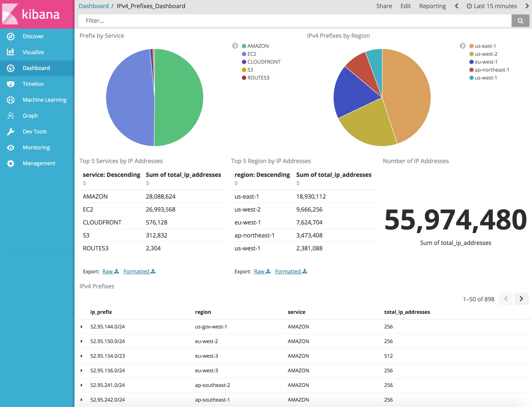Click the CLOUDFRONT cell in services table
Screen dimensions: 532x407
pos(102,222)
